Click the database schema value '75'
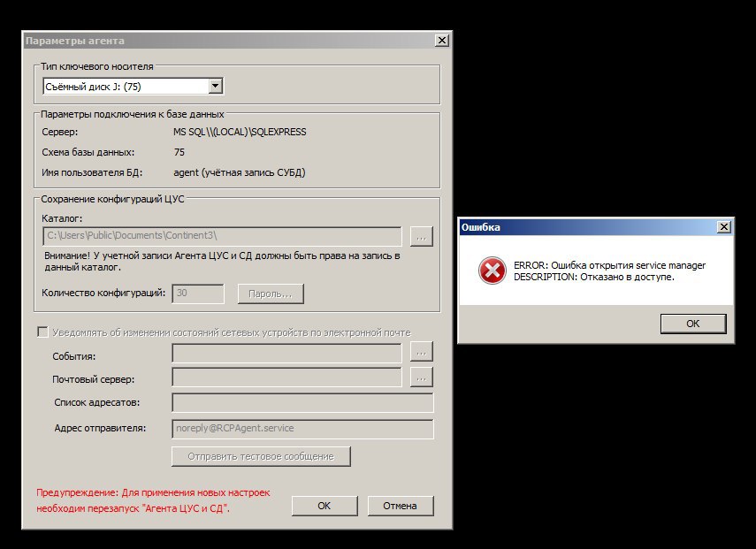The width and height of the screenshot is (756, 549). pyautogui.click(x=179, y=152)
